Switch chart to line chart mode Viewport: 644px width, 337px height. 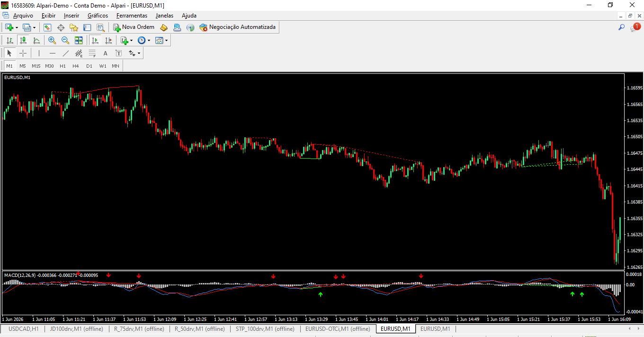point(36,40)
